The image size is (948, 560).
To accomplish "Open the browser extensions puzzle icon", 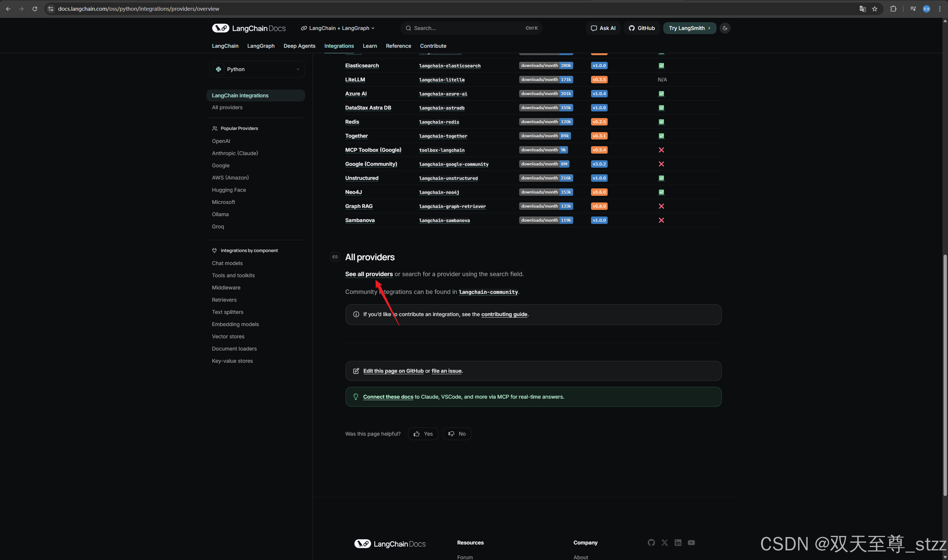I will (x=893, y=9).
